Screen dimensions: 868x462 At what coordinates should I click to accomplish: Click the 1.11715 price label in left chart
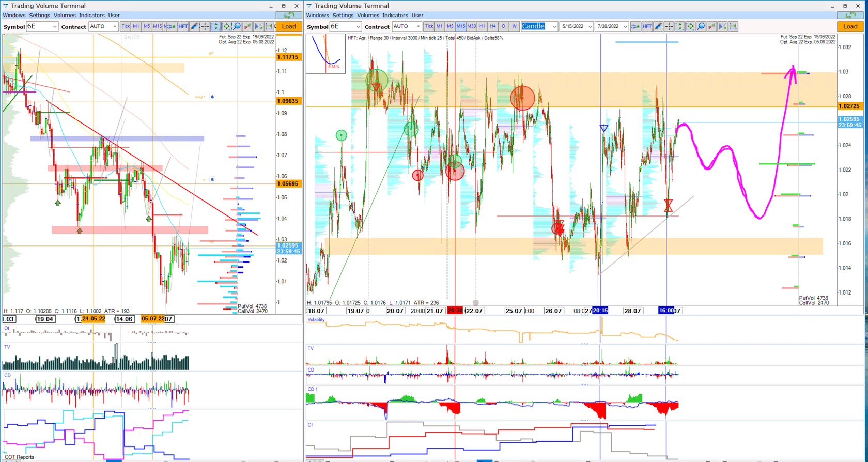tap(289, 57)
